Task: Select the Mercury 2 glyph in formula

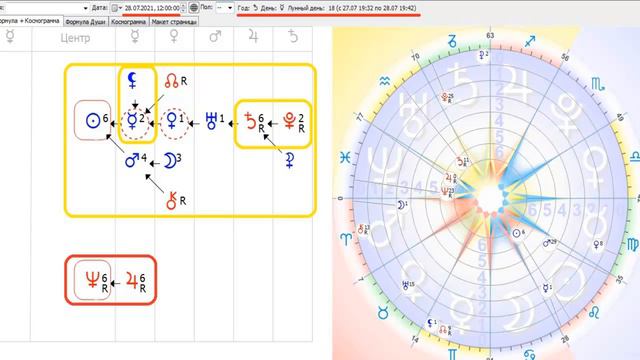Action: pyautogui.click(x=136, y=121)
